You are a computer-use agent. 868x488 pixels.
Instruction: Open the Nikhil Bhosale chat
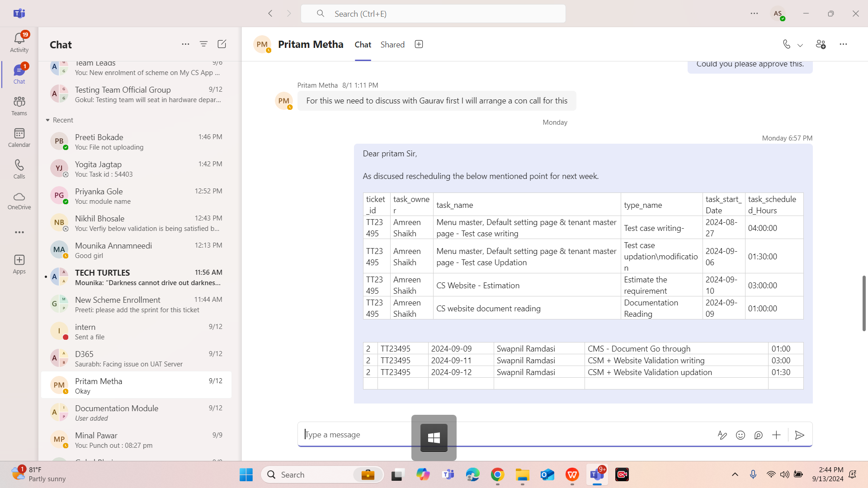point(136,223)
